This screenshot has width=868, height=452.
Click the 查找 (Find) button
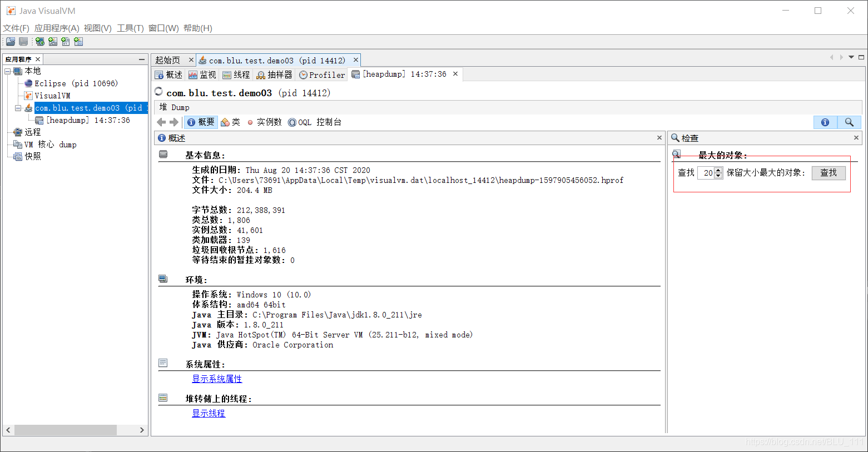click(829, 173)
